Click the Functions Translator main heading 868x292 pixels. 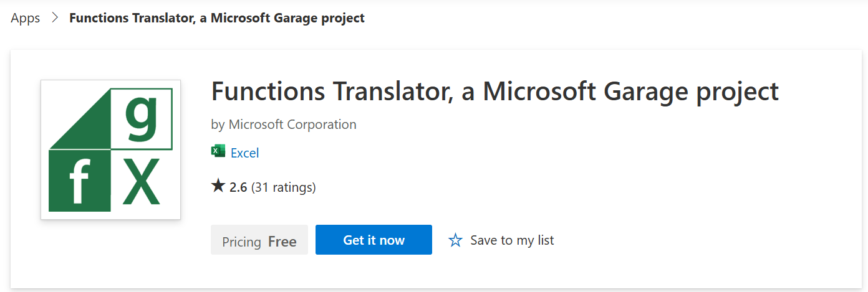(x=495, y=92)
